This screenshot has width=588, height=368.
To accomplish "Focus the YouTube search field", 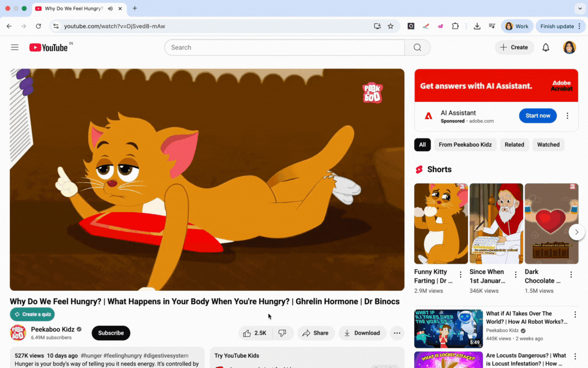I will pyautogui.click(x=284, y=47).
